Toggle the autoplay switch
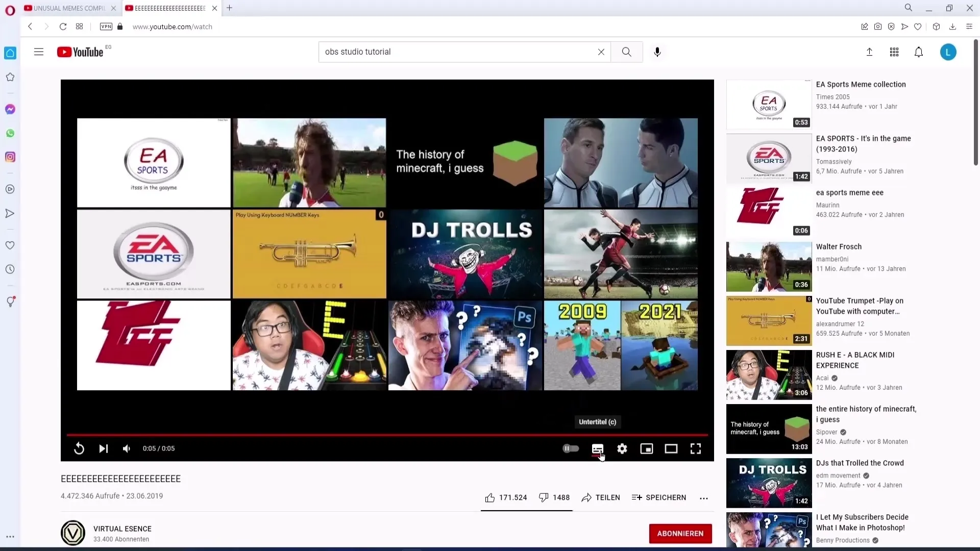The image size is (980, 551). tap(571, 448)
